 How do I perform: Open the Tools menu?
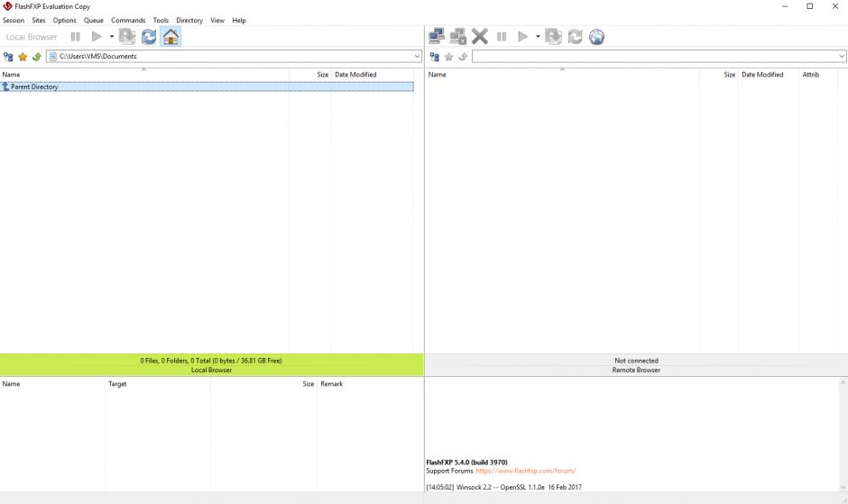[161, 20]
